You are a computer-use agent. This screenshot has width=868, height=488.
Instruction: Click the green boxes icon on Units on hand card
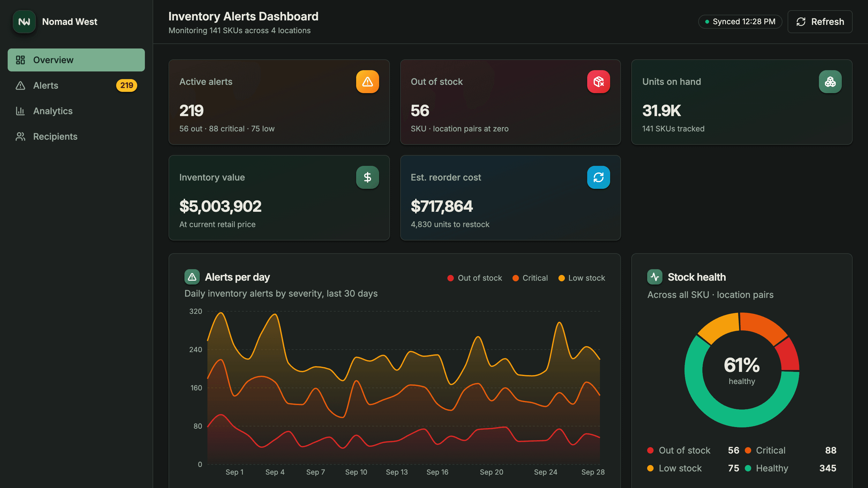pyautogui.click(x=830, y=82)
